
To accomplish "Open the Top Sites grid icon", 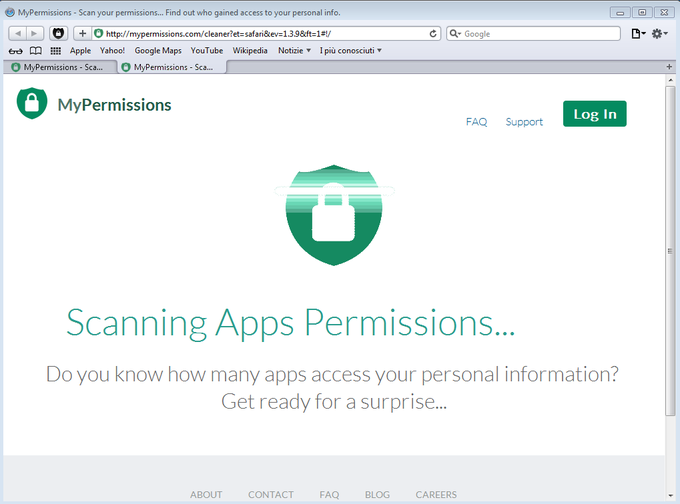I will [56, 51].
